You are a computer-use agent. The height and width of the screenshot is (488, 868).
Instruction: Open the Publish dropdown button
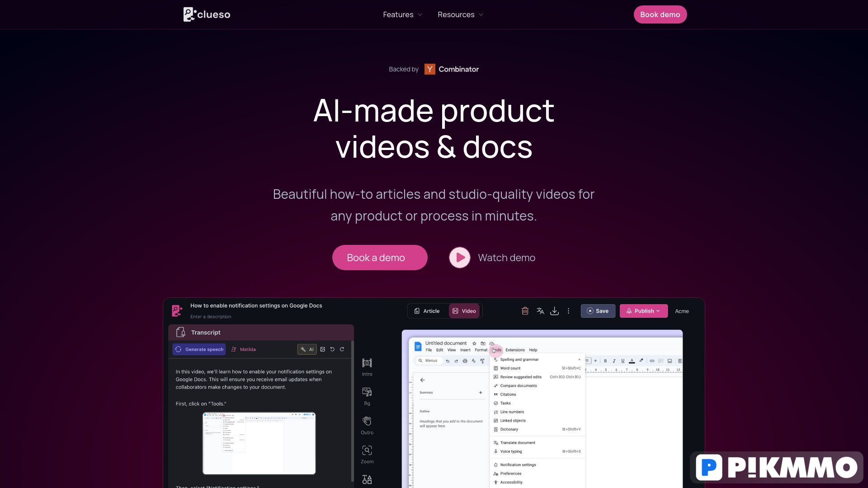643,311
